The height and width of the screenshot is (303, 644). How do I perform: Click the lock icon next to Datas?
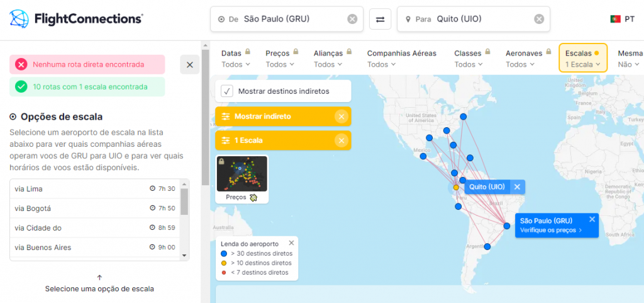[248, 52]
